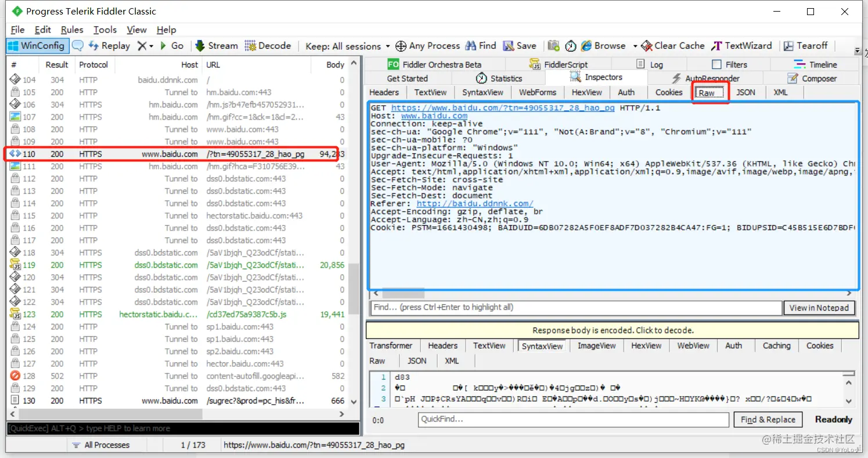This screenshot has width=868, height=458.
Task: Click the blocked icon of session 128
Action: coord(15,376)
